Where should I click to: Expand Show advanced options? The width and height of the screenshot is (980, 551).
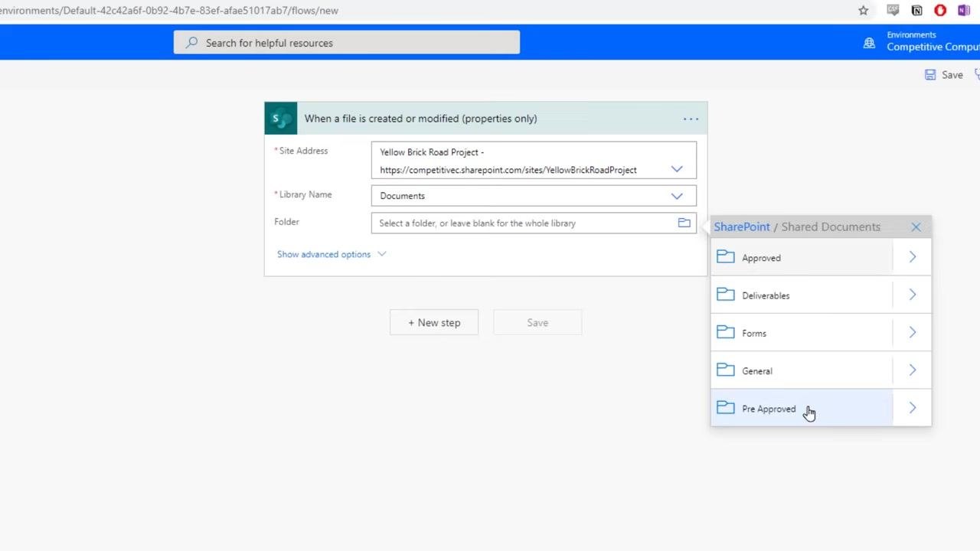(324, 254)
